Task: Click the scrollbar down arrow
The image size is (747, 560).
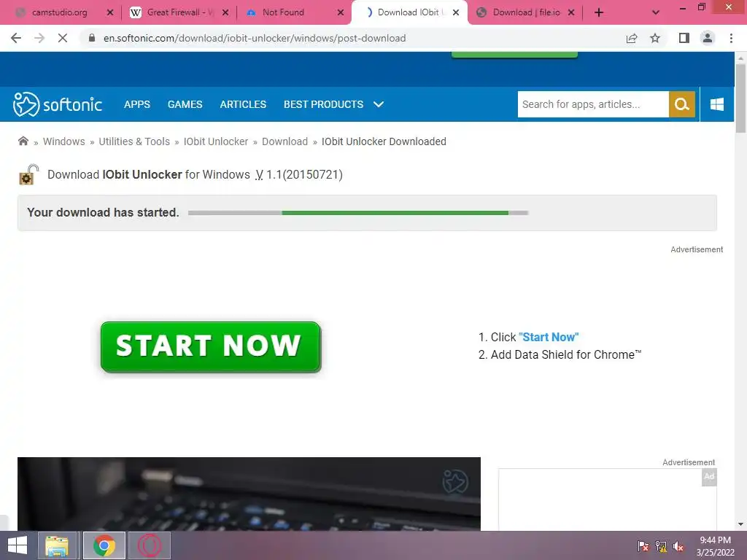Action: pyautogui.click(x=740, y=524)
